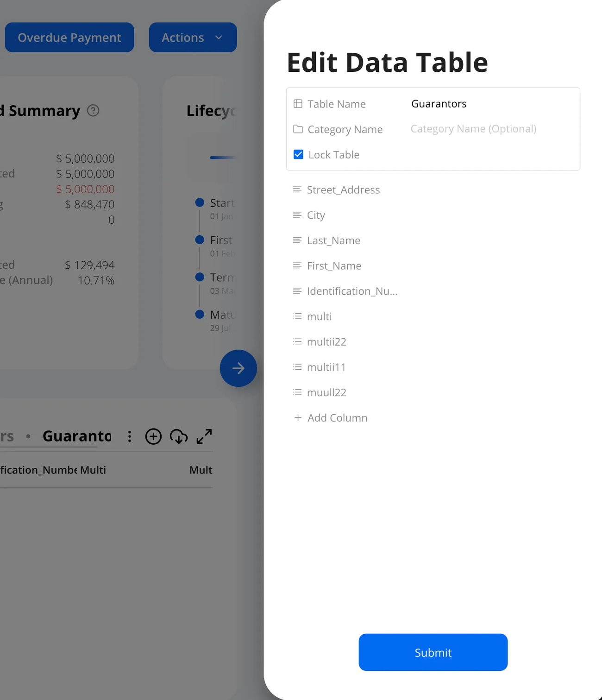Click the red $ 5,000,000 amount

pyautogui.click(x=85, y=189)
